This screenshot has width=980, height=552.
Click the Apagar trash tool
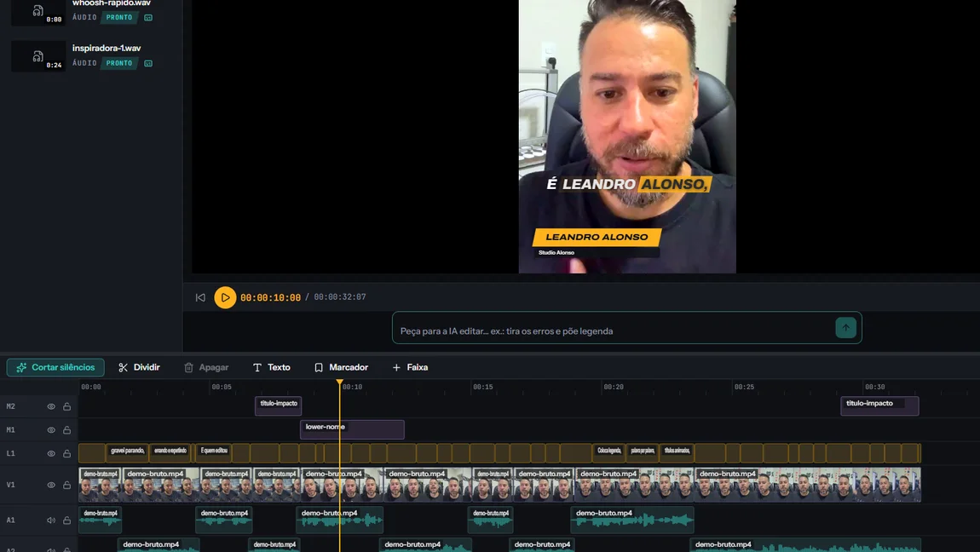(x=206, y=367)
